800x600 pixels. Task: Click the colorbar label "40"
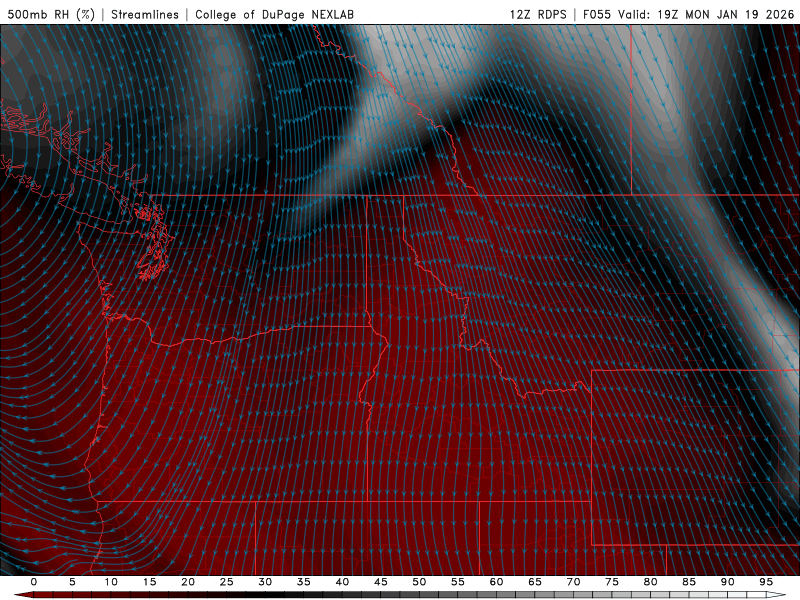pyautogui.click(x=342, y=582)
